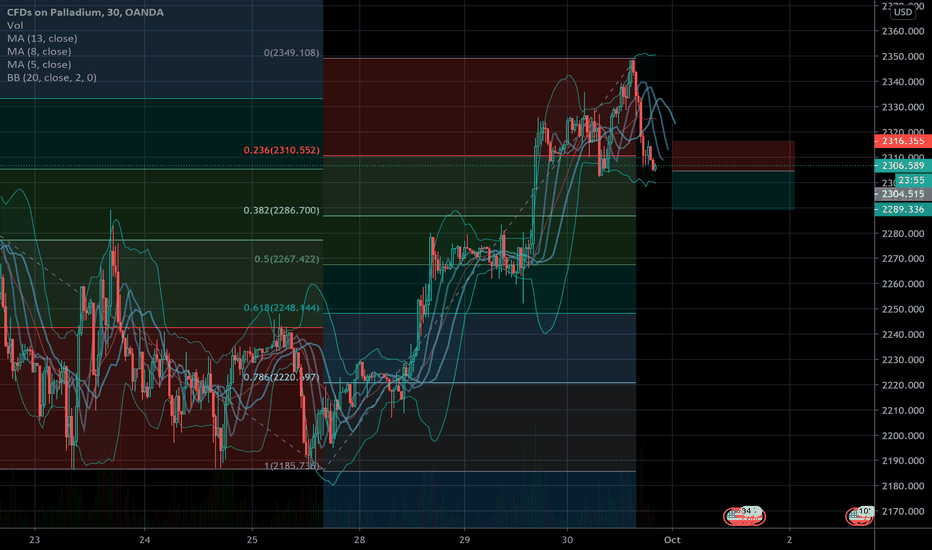This screenshot has height=550, width=932.
Task: Select the BB (20, close, 2, 0) legend
Action: [52, 77]
